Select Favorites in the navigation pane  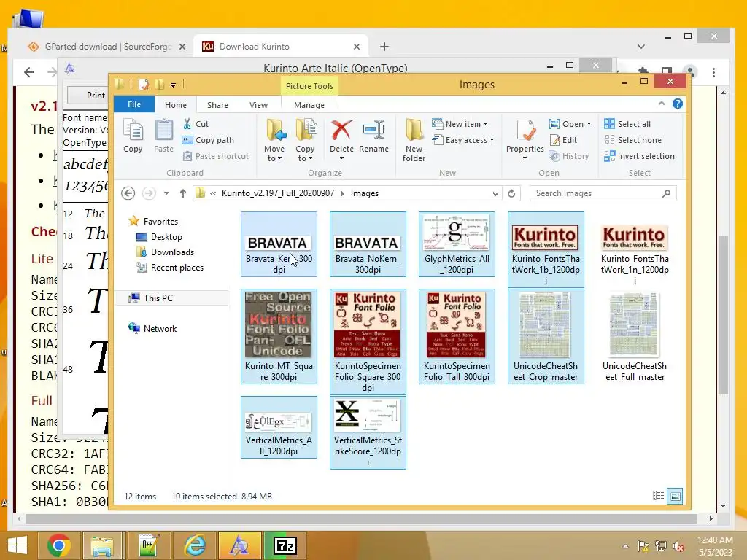pyautogui.click(x=160, y=222)
